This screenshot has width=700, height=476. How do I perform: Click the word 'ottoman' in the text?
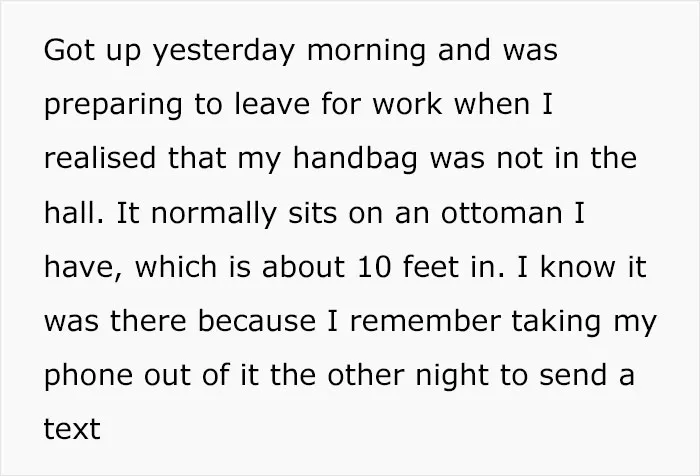click(x=501, y=213)
